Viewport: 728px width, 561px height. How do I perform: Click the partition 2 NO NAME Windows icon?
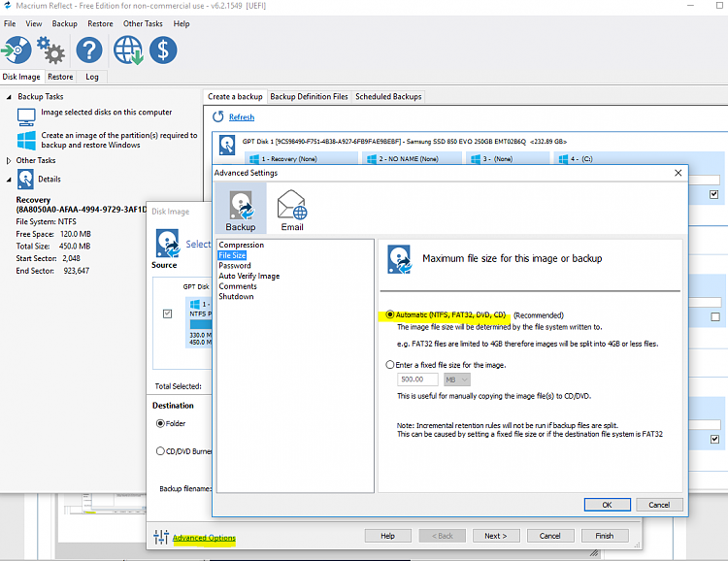(x=372, y=159)
